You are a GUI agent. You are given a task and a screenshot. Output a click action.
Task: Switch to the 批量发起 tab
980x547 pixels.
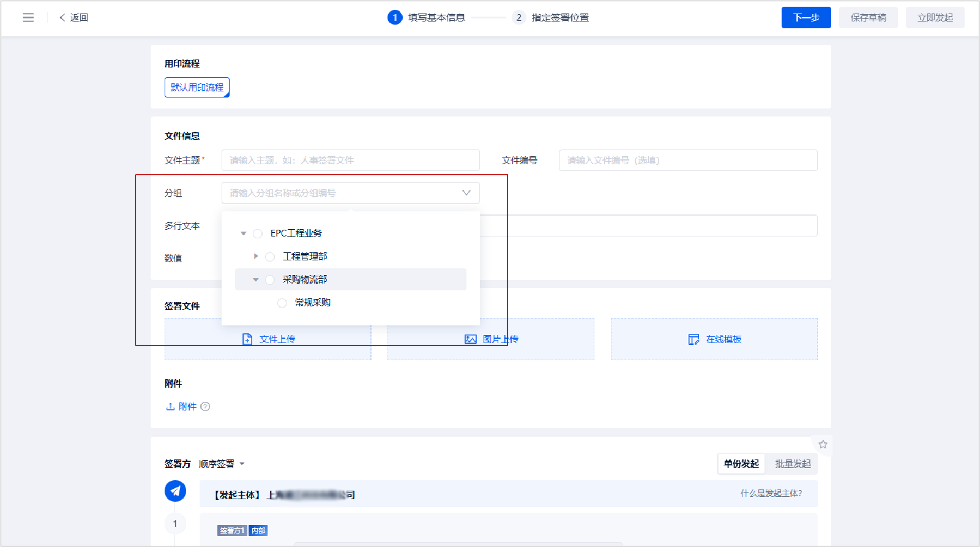pos(793,464)
